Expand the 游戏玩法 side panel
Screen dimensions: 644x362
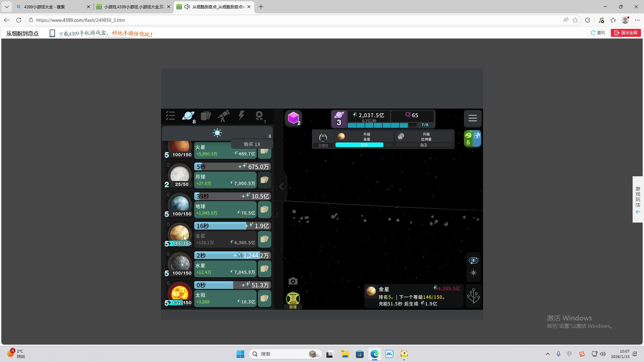638,199
